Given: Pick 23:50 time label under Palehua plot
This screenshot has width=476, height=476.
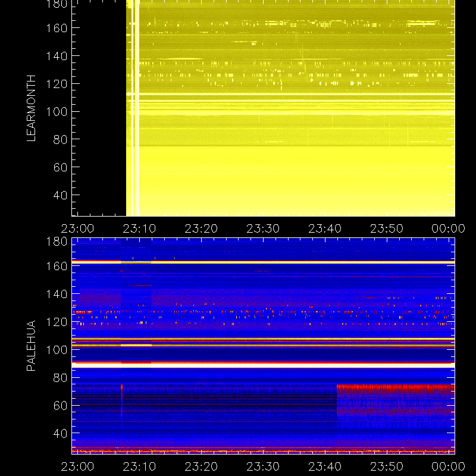Looking at the screenshot, I should tap(387, 466).
